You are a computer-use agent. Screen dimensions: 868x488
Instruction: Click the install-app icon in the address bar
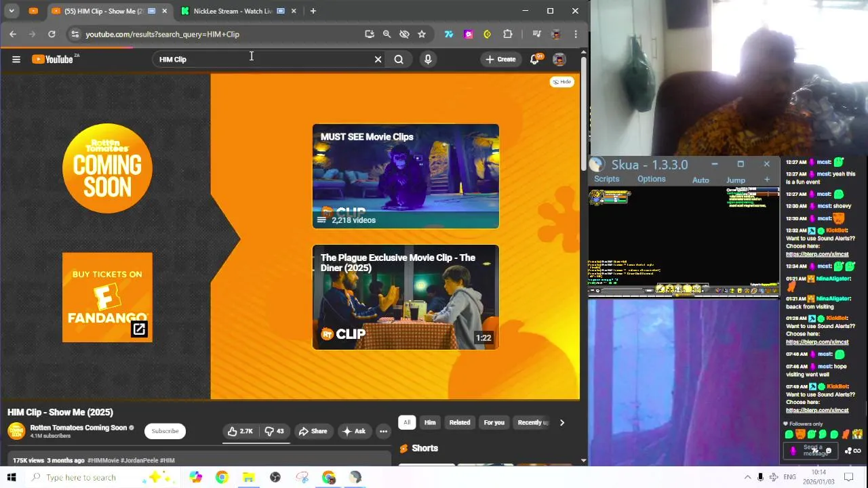point(369,34)
